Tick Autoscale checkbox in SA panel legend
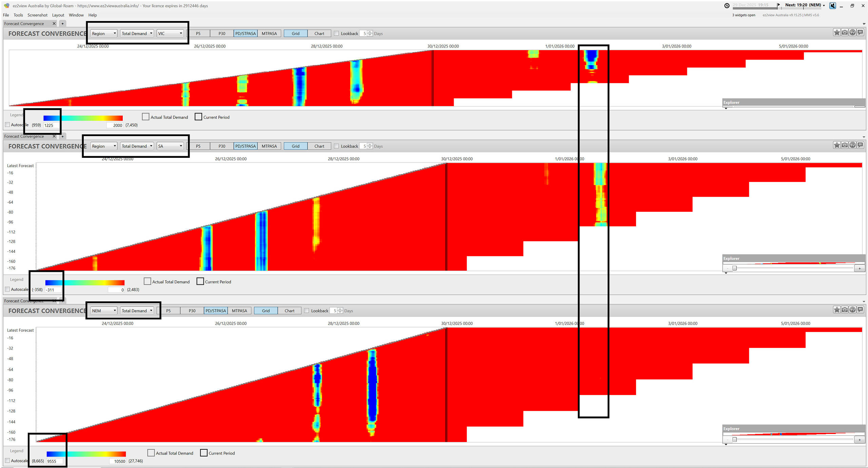This screenshot has height=468, width=868. point(7,289)
